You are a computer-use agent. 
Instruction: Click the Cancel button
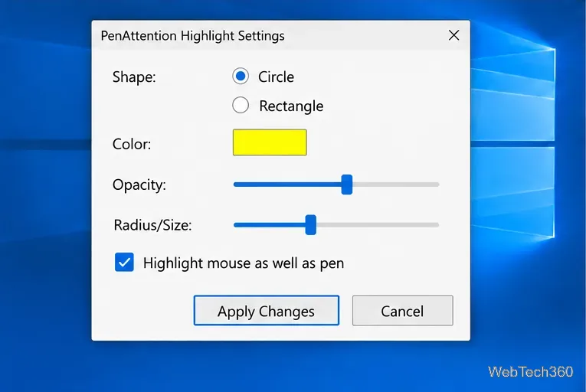point(402,311)
